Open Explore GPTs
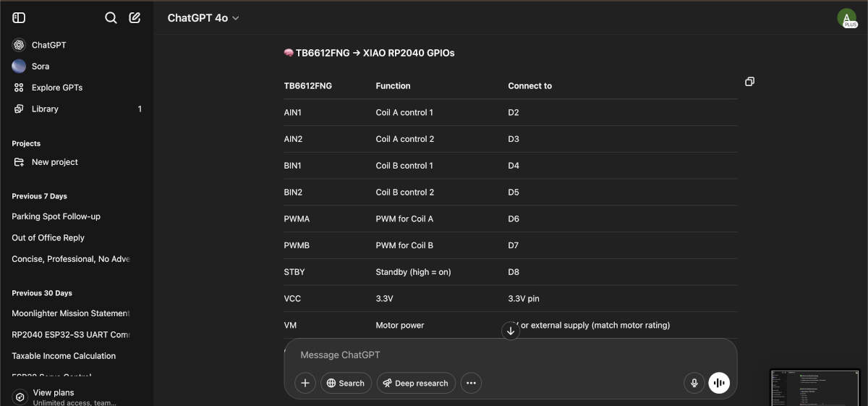The height and width of the screenshot is (406, 868). [x=77, y=88]
